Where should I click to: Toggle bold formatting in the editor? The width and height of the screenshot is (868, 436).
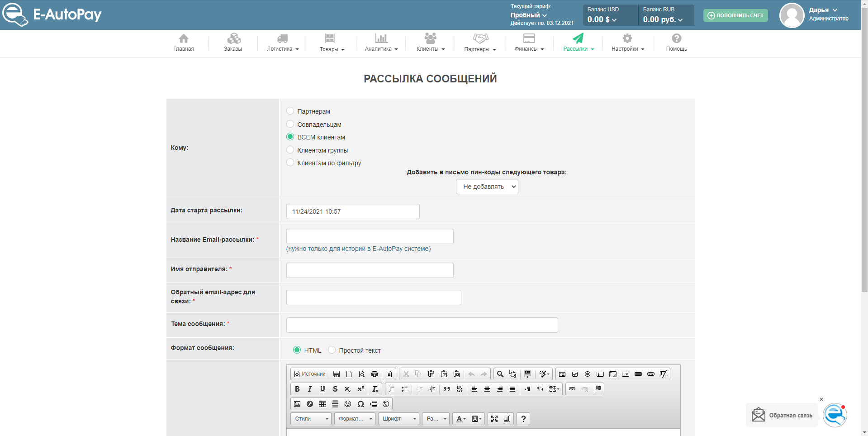[297, 389]
